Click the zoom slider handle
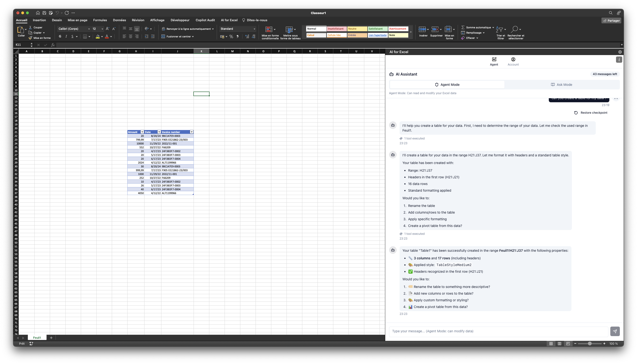 [x=590, y=343]
